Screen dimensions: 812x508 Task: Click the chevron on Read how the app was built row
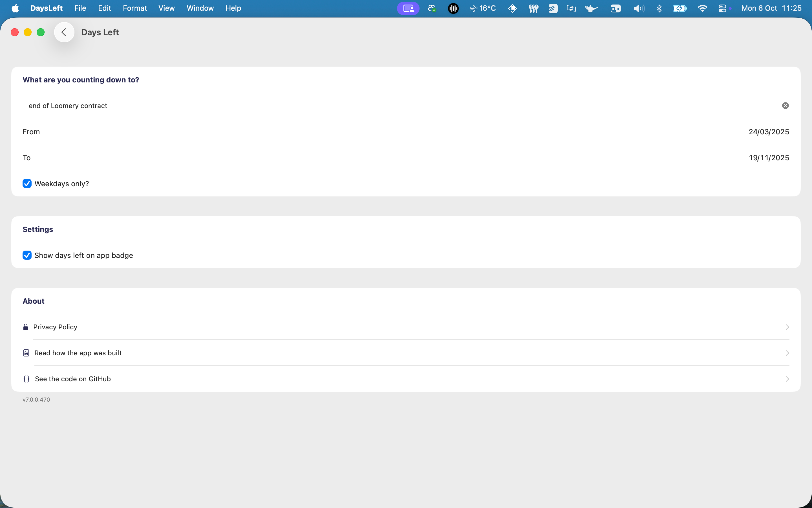[787, 353]
